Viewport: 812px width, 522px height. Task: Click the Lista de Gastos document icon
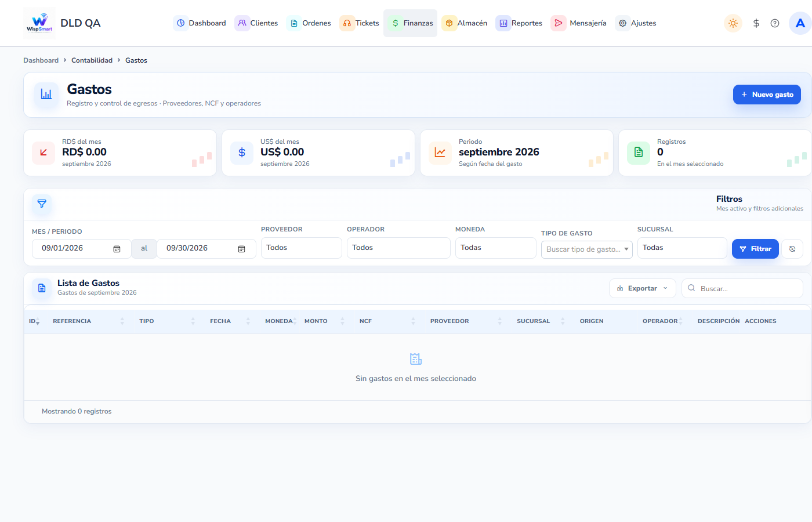42,288
